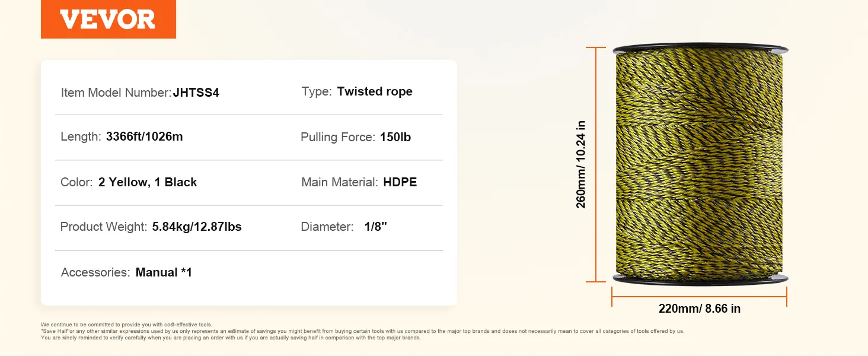Image resolution: width=868 pixels, height=356 pixels.
Task: Select the Twisted rope type value
Action: (x=375, y=91)
